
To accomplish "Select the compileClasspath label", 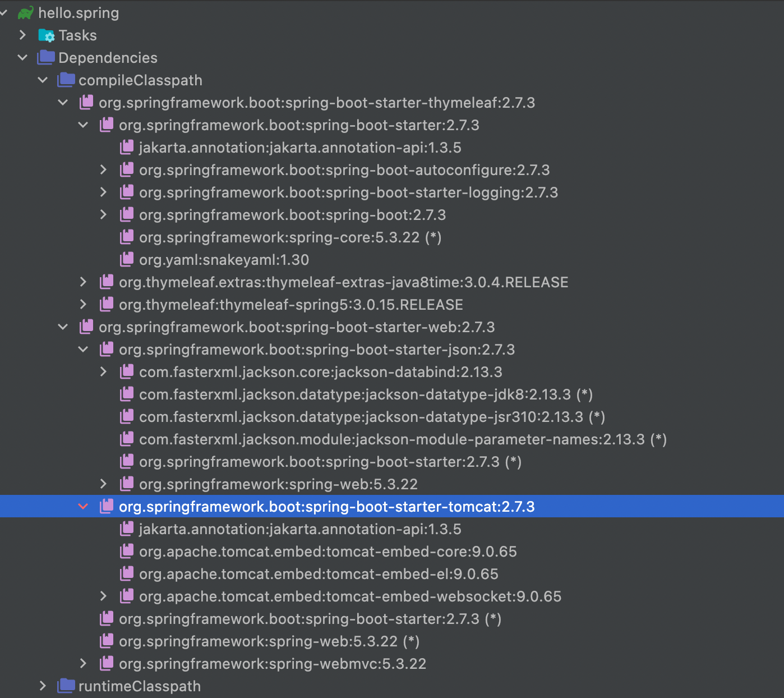I will pyautogui.click(x=140, y=80).
